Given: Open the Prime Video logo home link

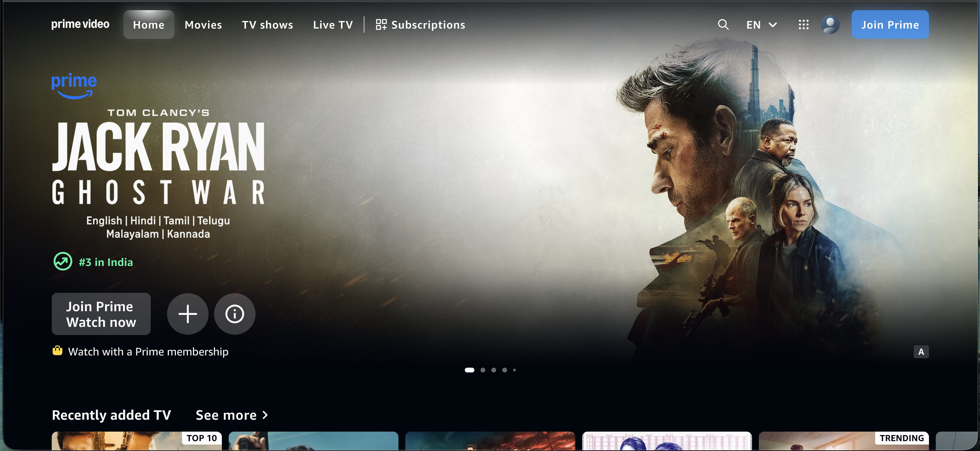Looking at the screenshot, I should (x=80, y=24).
